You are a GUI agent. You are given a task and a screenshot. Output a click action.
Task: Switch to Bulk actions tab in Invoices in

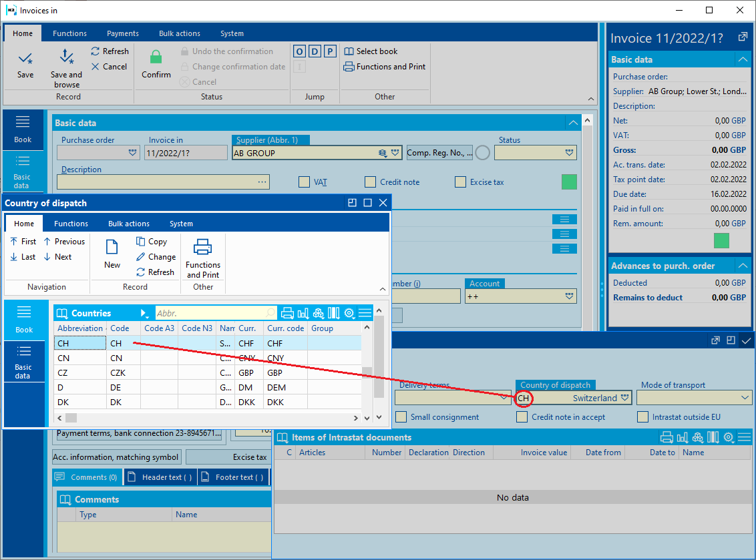click(x=180, y=33)
